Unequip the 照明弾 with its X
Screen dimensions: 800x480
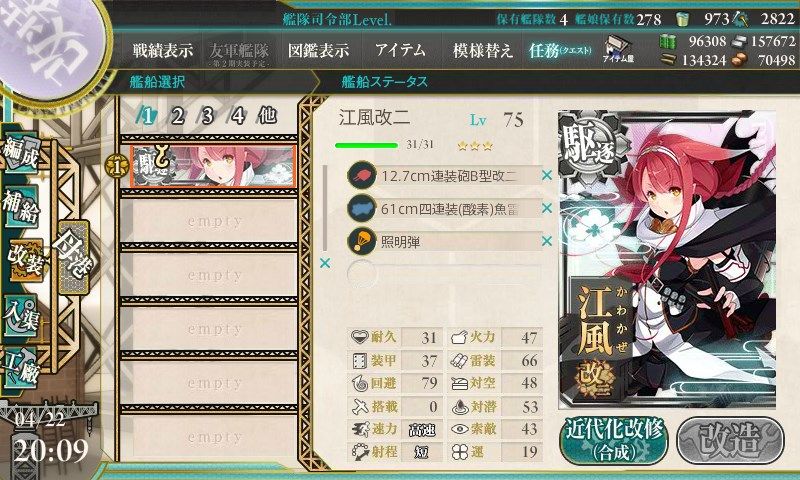547,241
